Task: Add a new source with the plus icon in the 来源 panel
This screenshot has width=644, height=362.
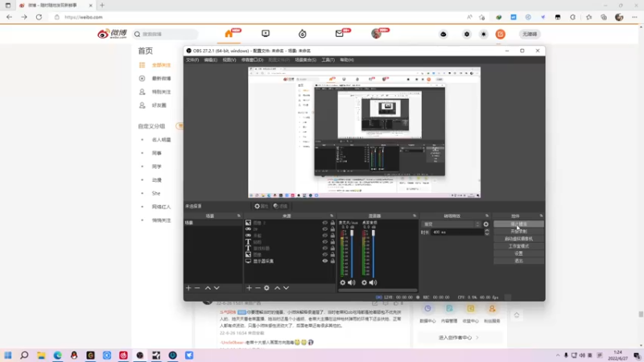Action: coord(249,288)
